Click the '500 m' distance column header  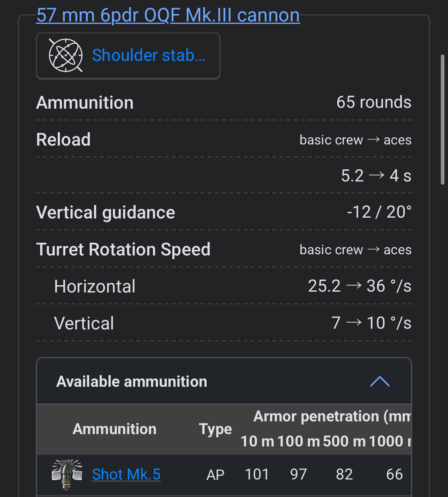tap(344, 441)
